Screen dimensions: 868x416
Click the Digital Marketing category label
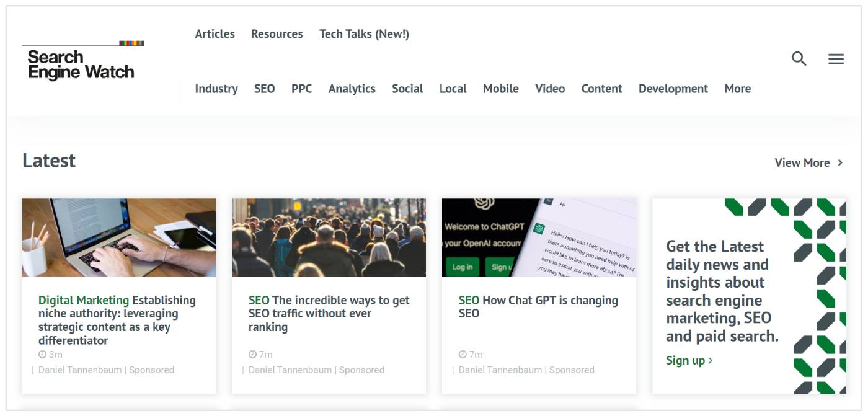[x=84, y=301]
